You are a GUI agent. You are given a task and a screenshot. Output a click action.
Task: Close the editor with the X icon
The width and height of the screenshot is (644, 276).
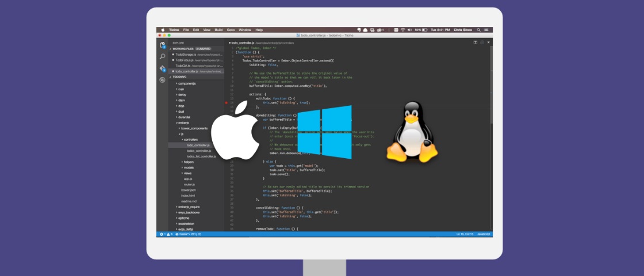[488, 43]
